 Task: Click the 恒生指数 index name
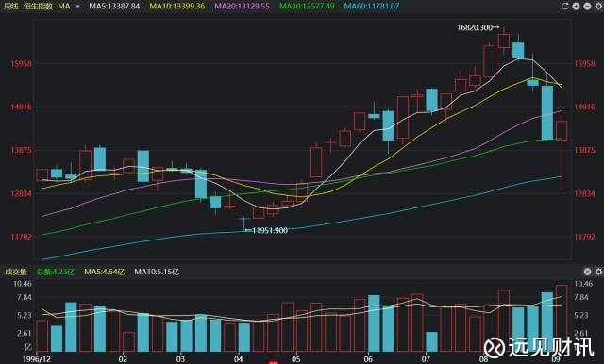[x=38, y=7]
